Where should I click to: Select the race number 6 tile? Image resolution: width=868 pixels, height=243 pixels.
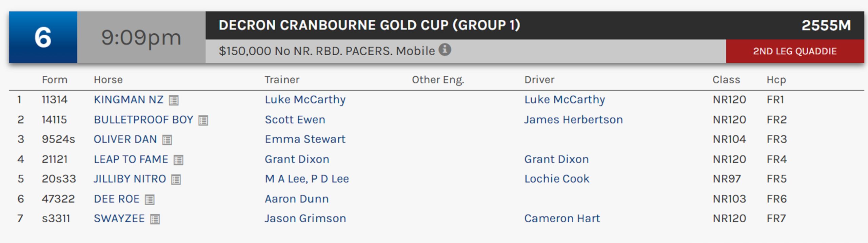(x=43, y=37)
